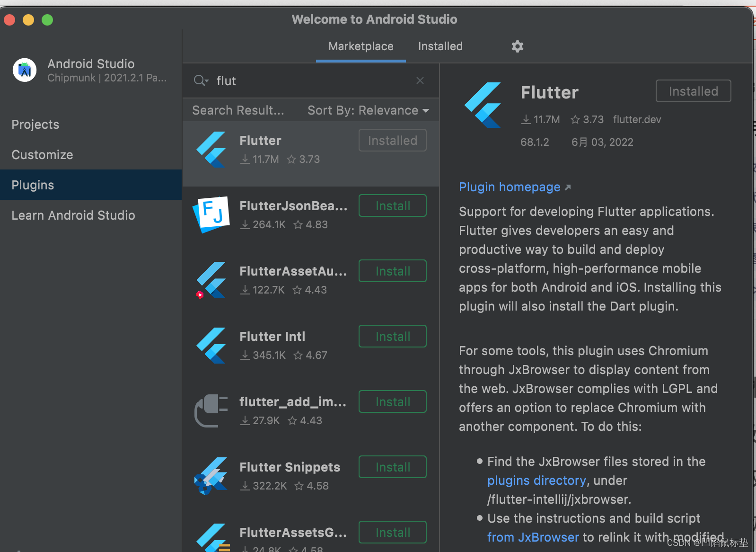Select Plugins in the sidebar

tap(91, 185)
